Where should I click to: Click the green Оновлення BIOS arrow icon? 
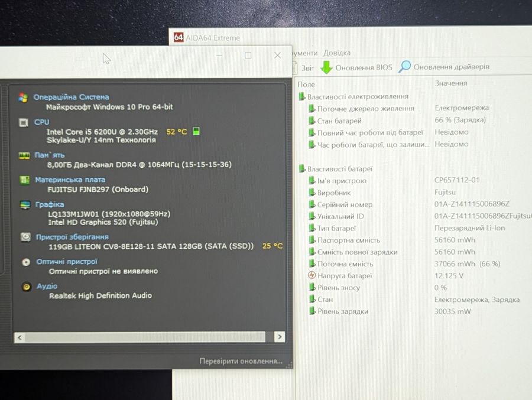pos(326,67)
